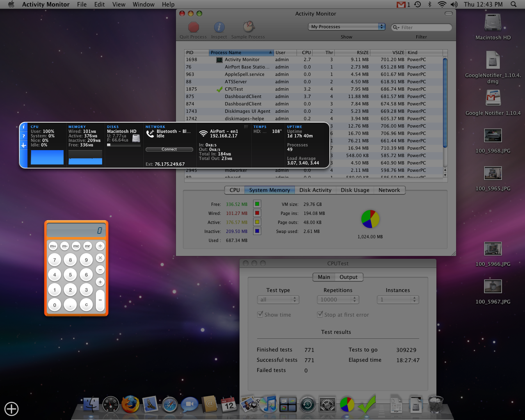Switch to the Disk Activity tab

click(x=315, y=190)
